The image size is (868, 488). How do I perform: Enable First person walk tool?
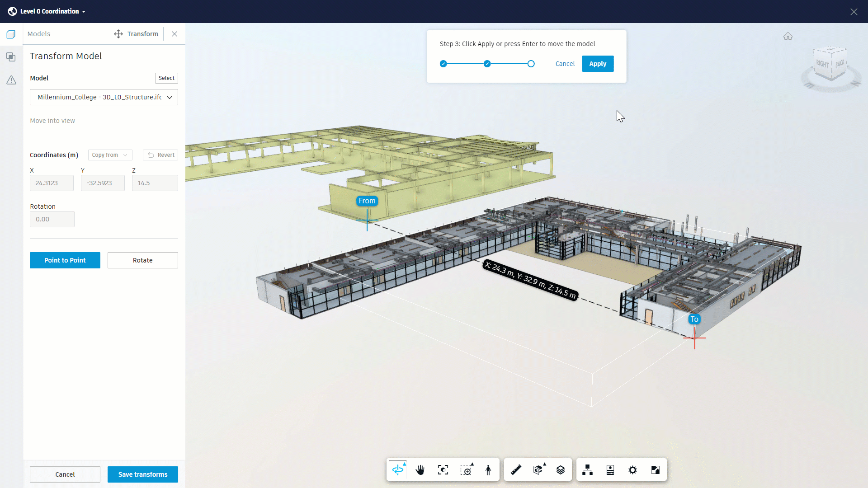click(488, 470)
